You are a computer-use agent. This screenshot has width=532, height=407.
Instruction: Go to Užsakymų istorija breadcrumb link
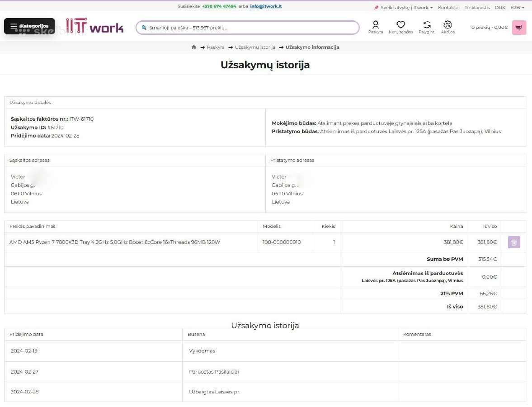pyautogui.click(x=255, y=47)
